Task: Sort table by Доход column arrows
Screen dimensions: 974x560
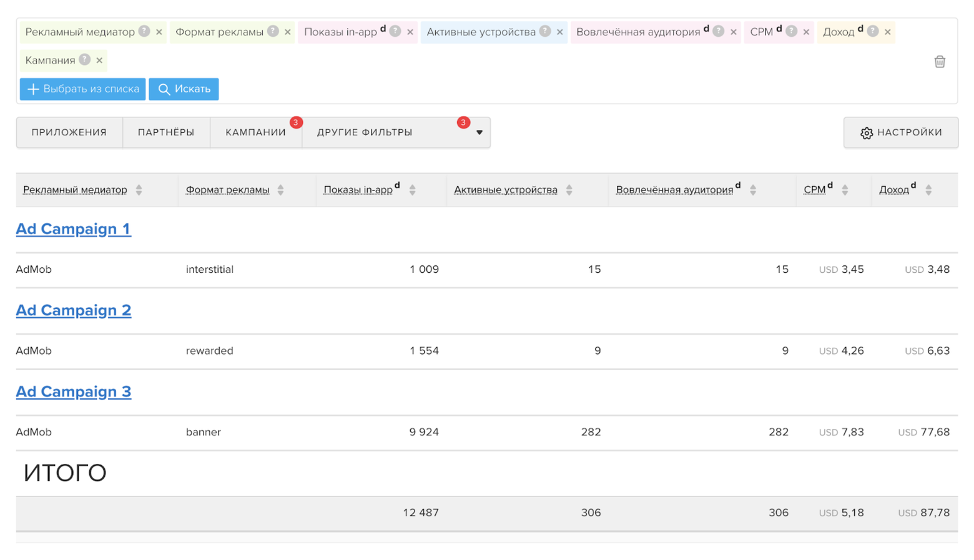Action: pos(928,190)
